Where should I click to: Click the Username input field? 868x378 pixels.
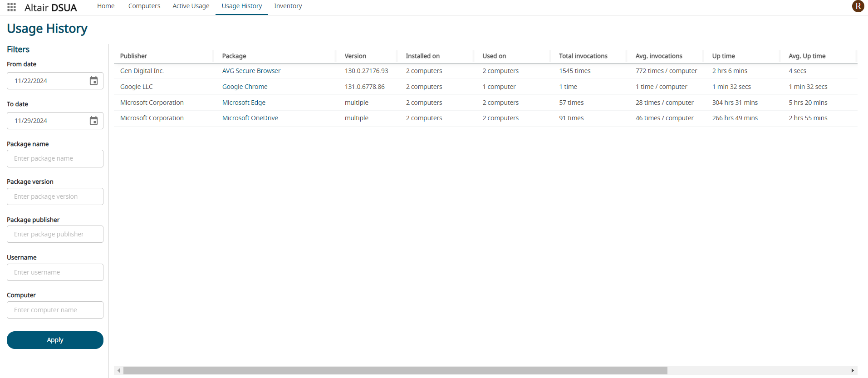tap(55, 273)
